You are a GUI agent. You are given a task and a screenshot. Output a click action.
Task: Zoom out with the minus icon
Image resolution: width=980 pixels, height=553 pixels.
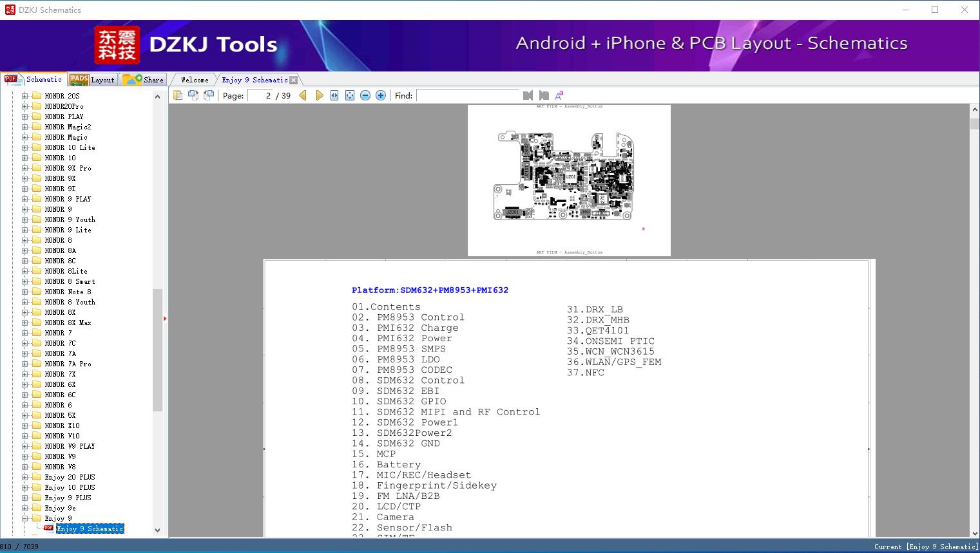point(365,95)
